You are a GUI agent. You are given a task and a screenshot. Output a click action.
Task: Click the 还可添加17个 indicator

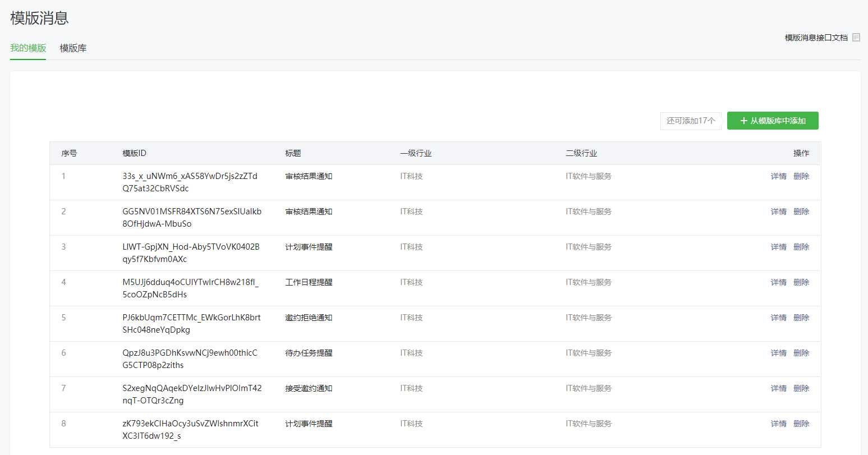(x=691, y=121)
